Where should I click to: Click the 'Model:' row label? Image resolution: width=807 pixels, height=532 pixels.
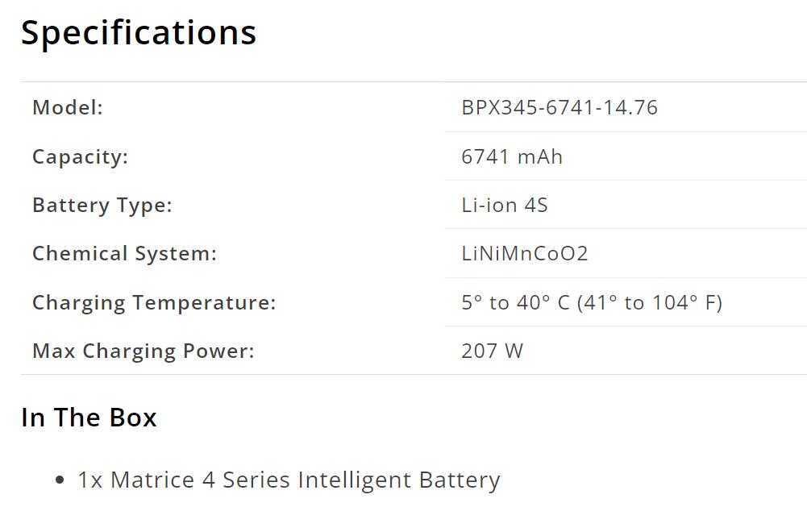68,107
